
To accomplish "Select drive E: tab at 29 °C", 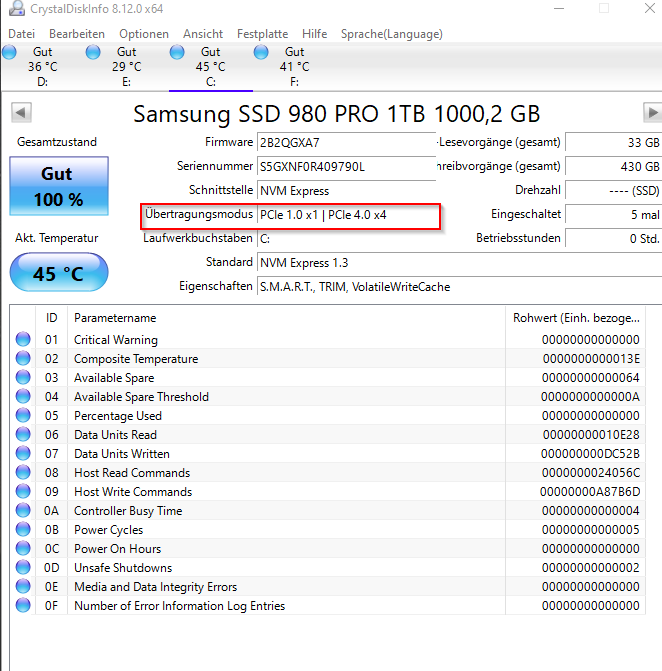I will pyautogui.click(x=126, y=67).
